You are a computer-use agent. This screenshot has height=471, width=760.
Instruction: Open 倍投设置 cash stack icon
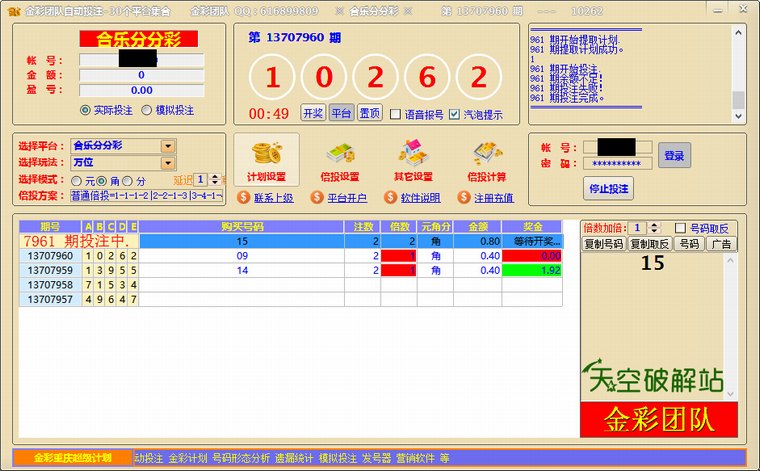339,153
